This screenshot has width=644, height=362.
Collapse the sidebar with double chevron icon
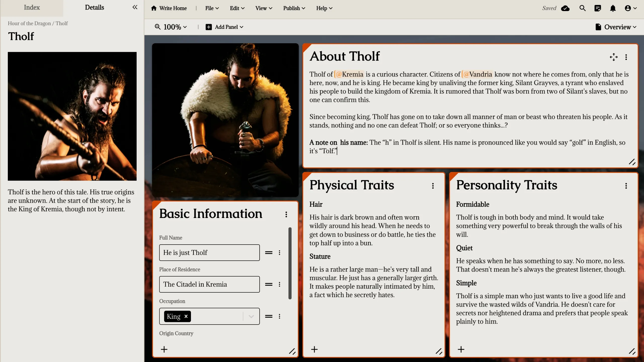pos(135,7)
